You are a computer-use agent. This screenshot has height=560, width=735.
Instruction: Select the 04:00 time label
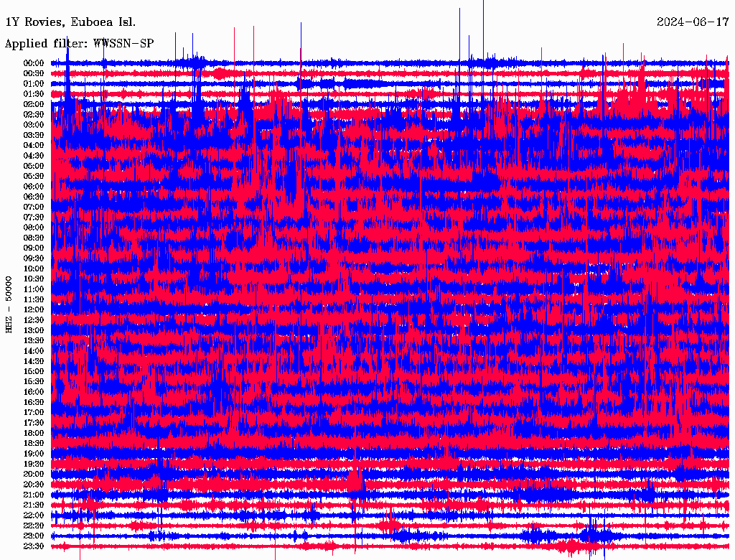coord(34,146)
